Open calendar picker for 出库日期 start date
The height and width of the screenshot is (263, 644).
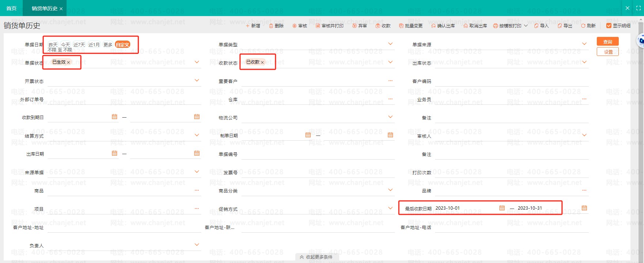pos(115,153)
